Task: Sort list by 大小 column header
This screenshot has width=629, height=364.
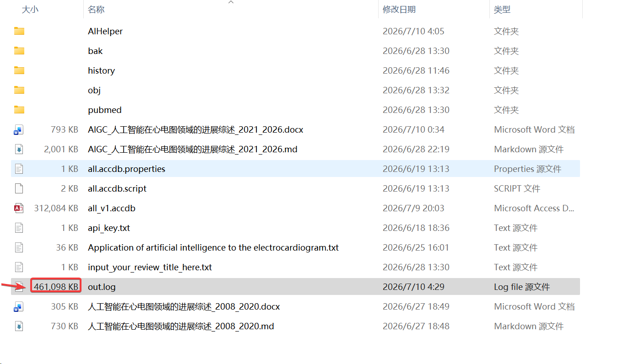Action: (x=30, y=9)
